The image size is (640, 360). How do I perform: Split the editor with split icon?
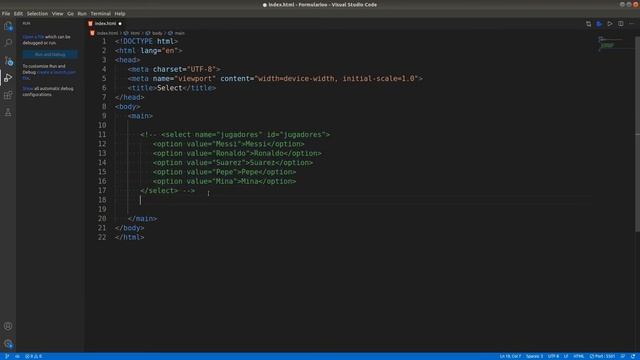point(620,24)
